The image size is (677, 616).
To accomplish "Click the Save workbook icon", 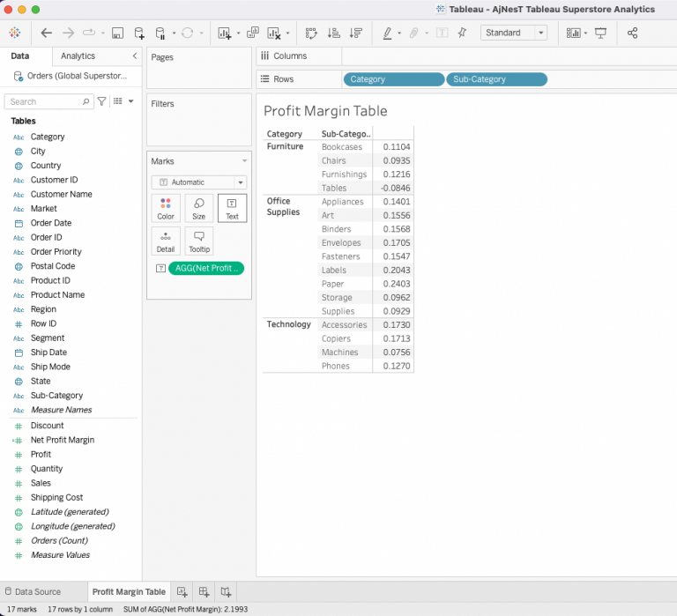I will (117, 33).
